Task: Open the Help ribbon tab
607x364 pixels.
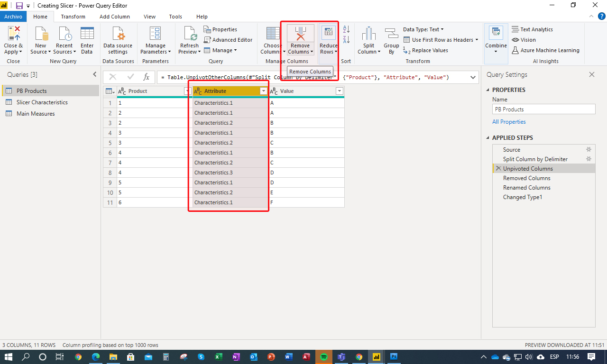Action: tap(202, 17)
